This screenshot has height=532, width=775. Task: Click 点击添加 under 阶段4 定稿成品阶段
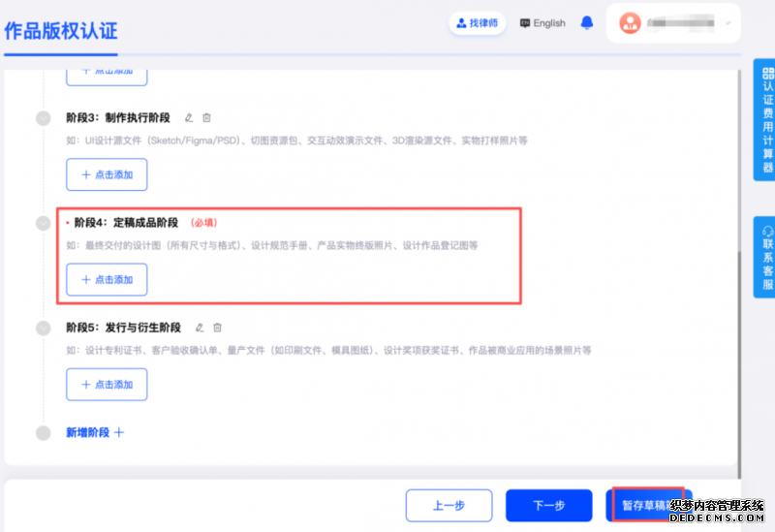coord(107,279)
